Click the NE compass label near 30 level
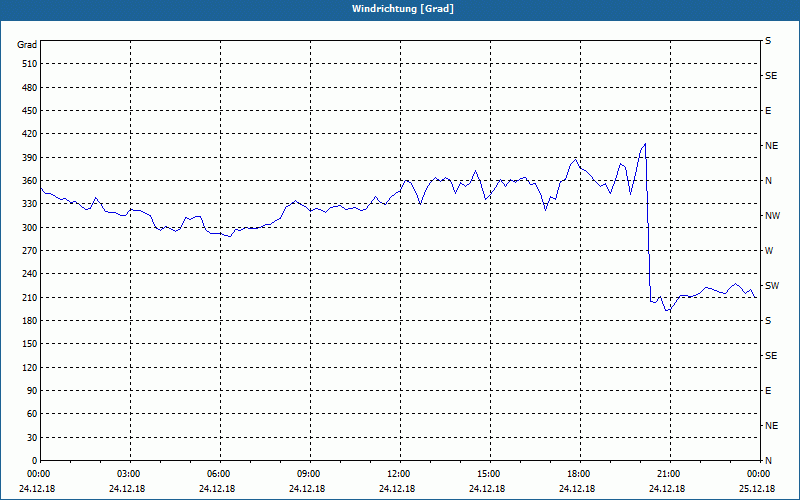This screenshot has width=800, height=500. (771, 426)
